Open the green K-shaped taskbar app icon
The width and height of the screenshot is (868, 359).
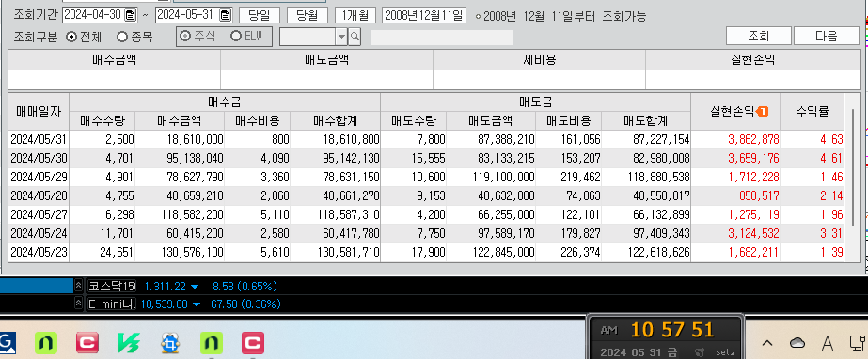click(x=129, y=343)
